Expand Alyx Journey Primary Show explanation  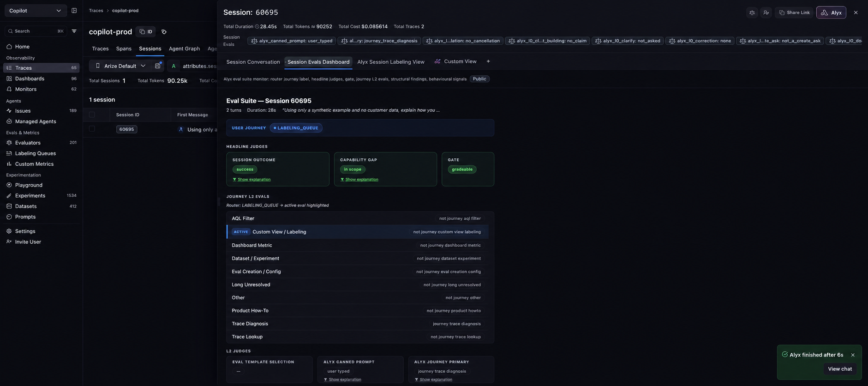coord(433,380)
